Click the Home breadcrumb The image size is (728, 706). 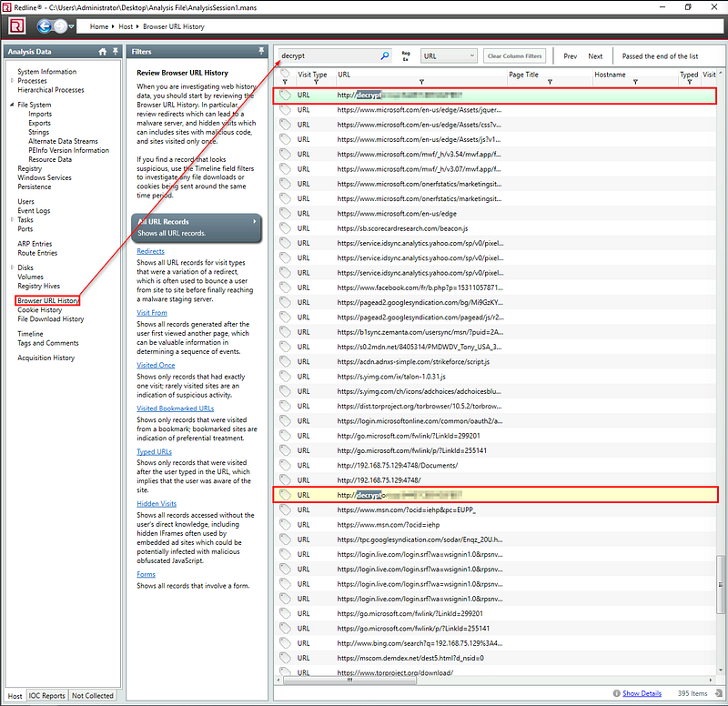pyautogui.click(x=99, y=27)
